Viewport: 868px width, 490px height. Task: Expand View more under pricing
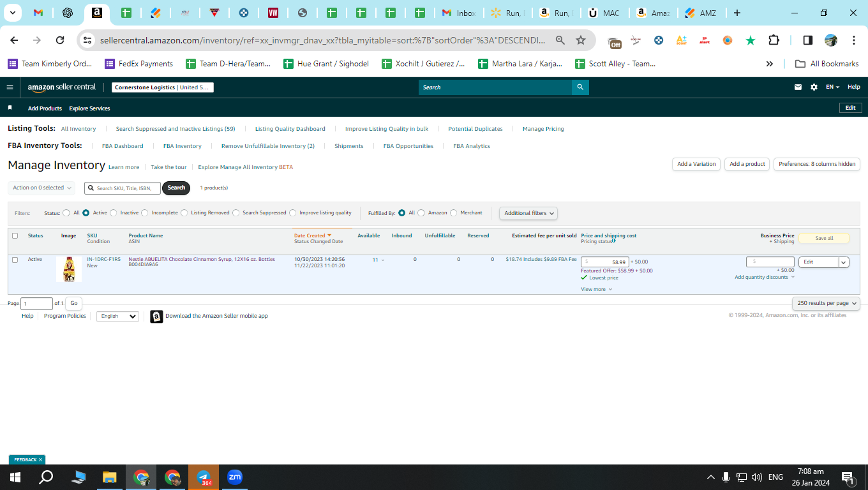click(x=596, y=290)
